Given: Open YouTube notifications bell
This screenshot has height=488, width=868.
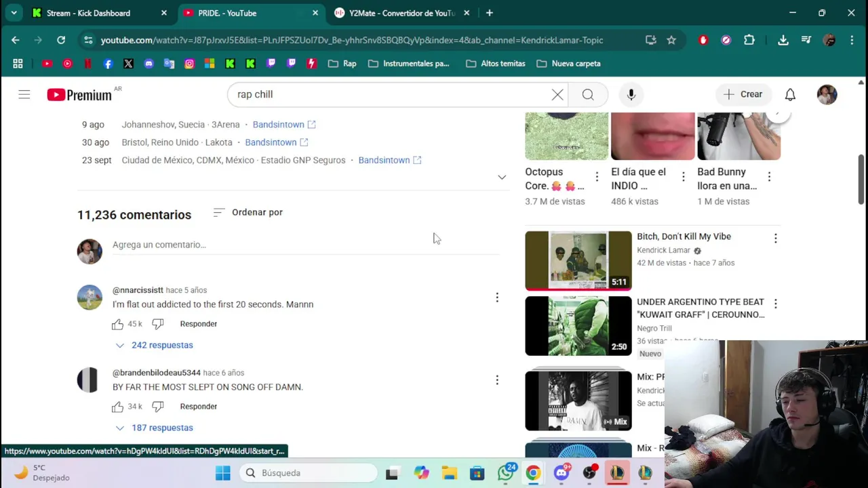Looking at the screenshot, I should [790, 95].
